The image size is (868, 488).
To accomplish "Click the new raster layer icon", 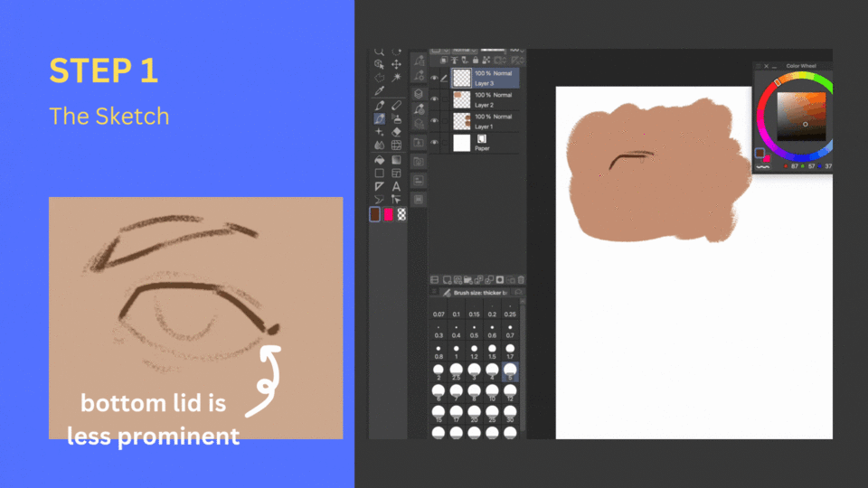I will click(x=447, y=280).
